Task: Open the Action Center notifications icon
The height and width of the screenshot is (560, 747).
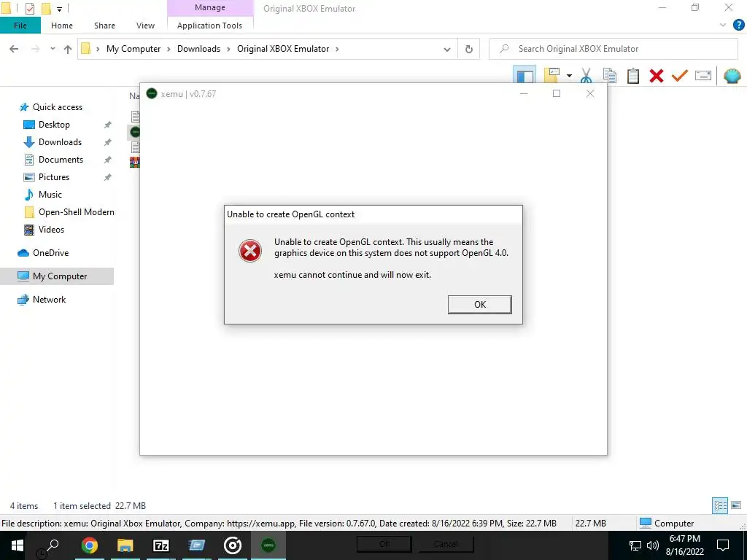Action: coord(723,545)
